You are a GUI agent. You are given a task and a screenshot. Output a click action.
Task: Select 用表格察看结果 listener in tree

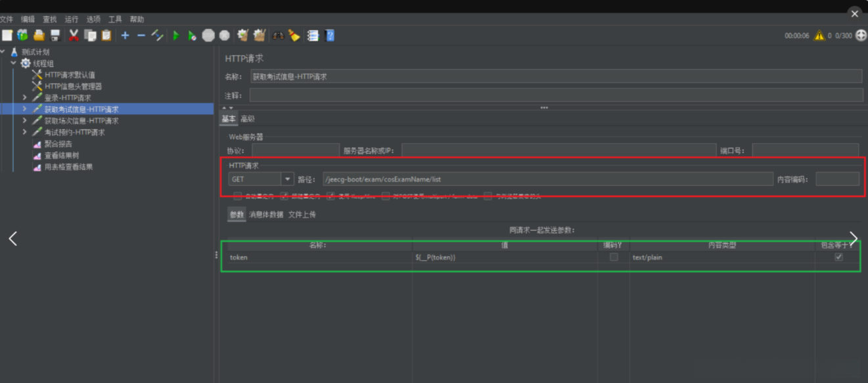point(68,167)
